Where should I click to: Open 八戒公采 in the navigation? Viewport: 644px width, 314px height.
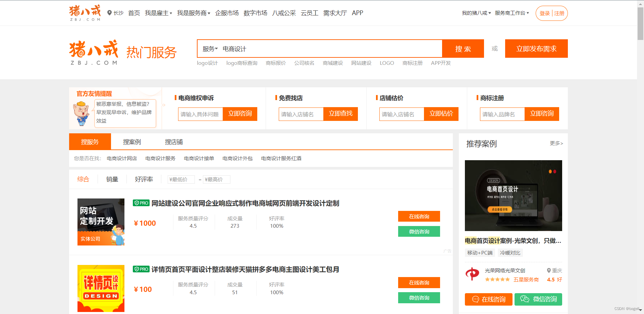(284, 13)
